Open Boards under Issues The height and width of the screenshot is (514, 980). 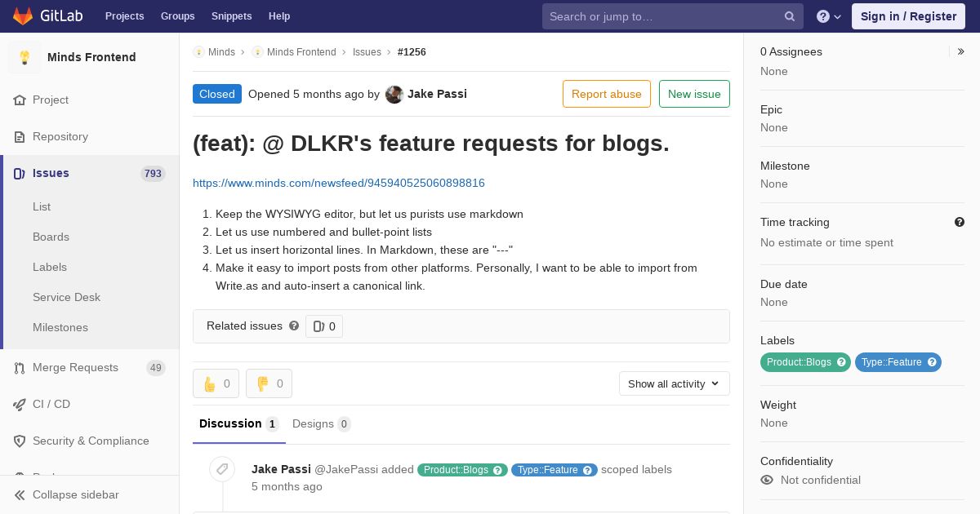51,237
